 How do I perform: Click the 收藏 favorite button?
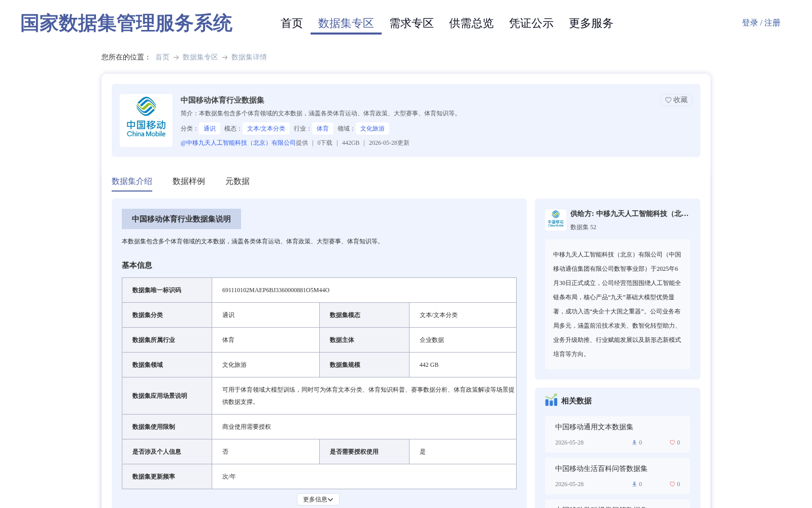coord(676,100)
